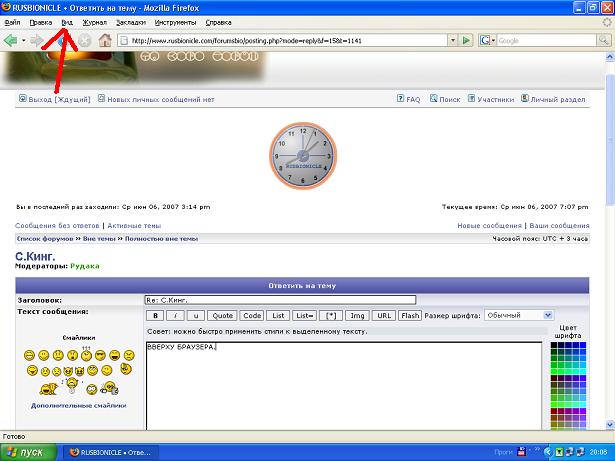This screenshot has width=615, height=461.
Task: Open Активные темы link
Action: [x=134, y=226]
